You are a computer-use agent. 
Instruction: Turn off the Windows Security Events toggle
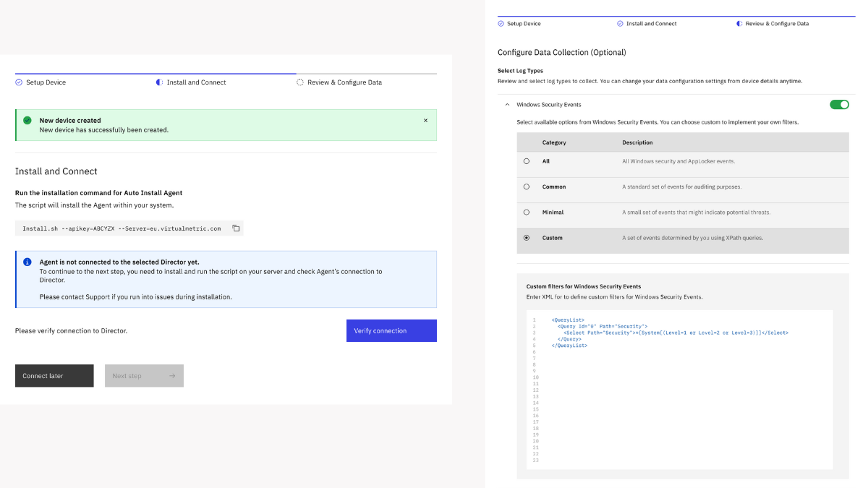(x=839, y=105)
